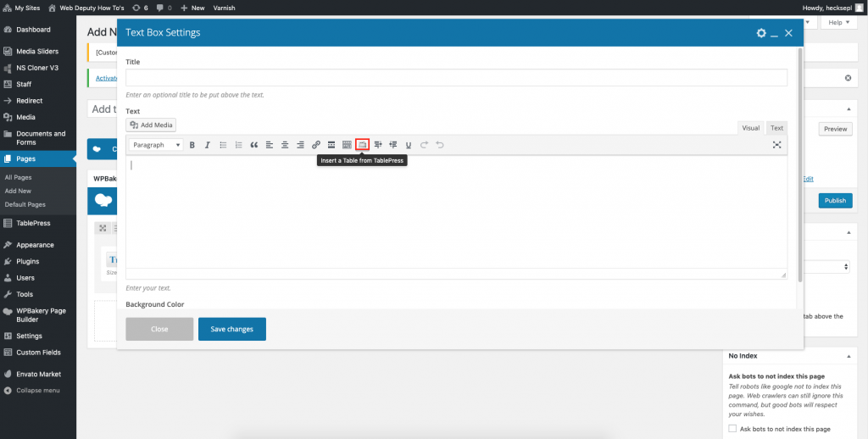
Task: Dismiss the notice with the circled X
Action: (x=848, y=78)
